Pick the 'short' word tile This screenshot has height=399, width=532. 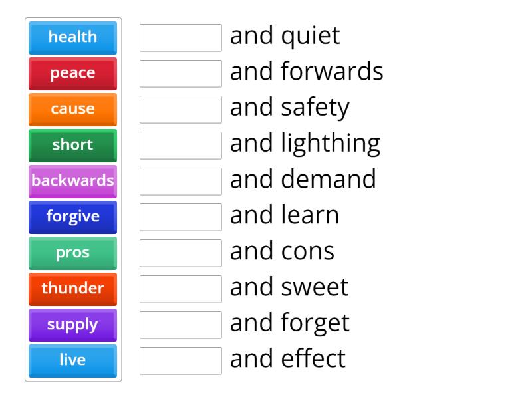pos(72,145)
